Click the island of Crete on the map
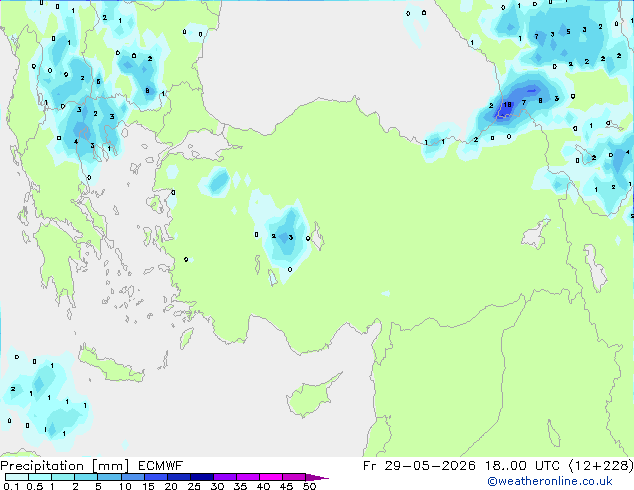The width and height of the screenshot is (634, 490). point(110,366)
